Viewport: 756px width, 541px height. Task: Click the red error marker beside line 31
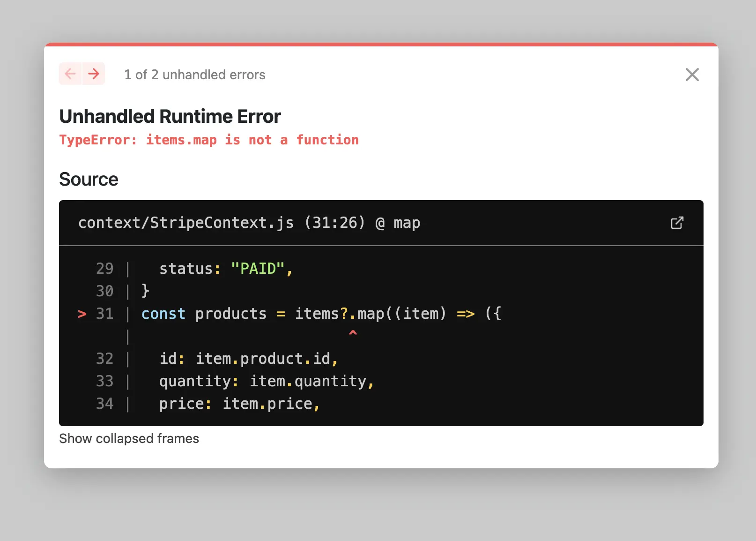(82, 314)
